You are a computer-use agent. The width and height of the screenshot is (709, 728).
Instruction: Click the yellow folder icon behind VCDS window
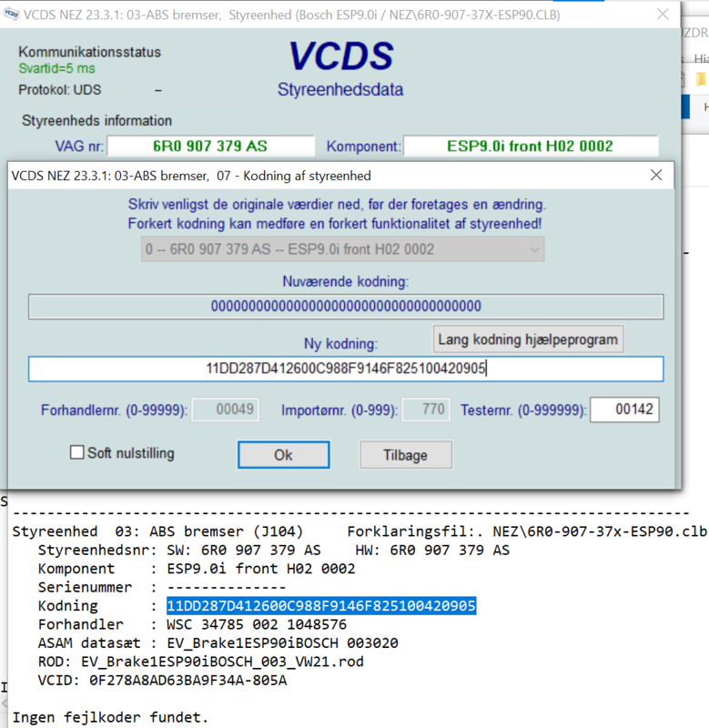pos(701,79)
